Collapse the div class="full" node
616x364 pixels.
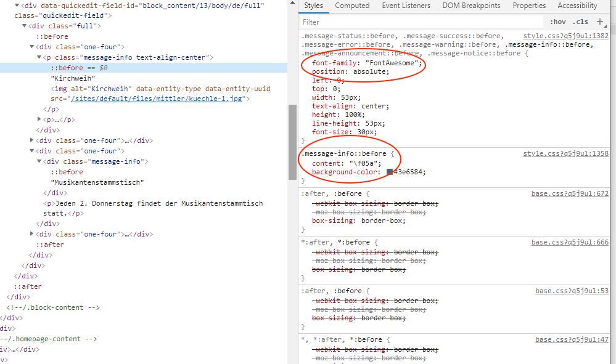pyautogui.click(x=23, y=26)
